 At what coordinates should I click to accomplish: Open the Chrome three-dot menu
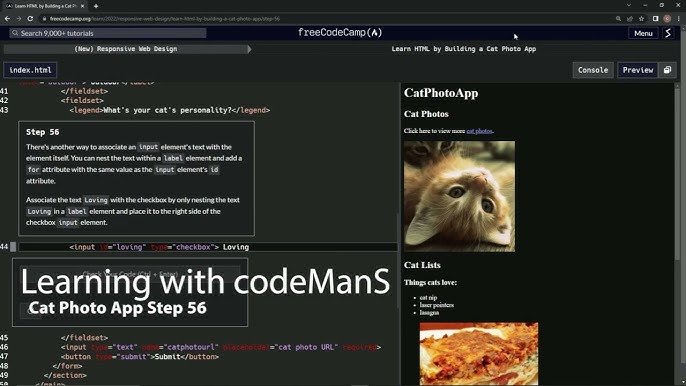[679, 19]
